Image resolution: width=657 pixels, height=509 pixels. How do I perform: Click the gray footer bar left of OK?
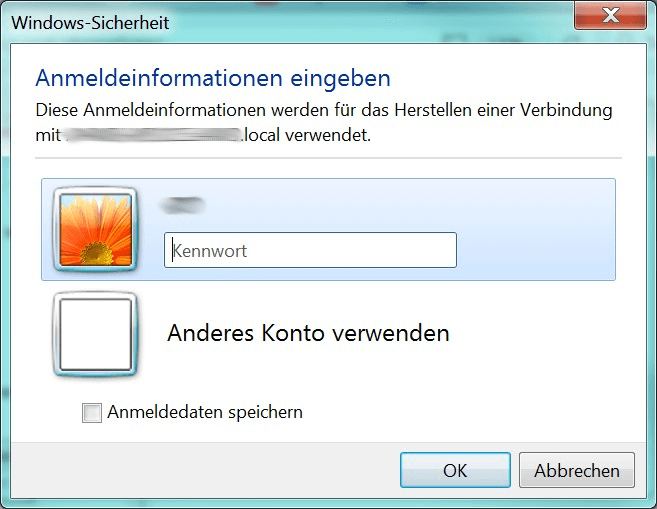[x=205, y=470]
